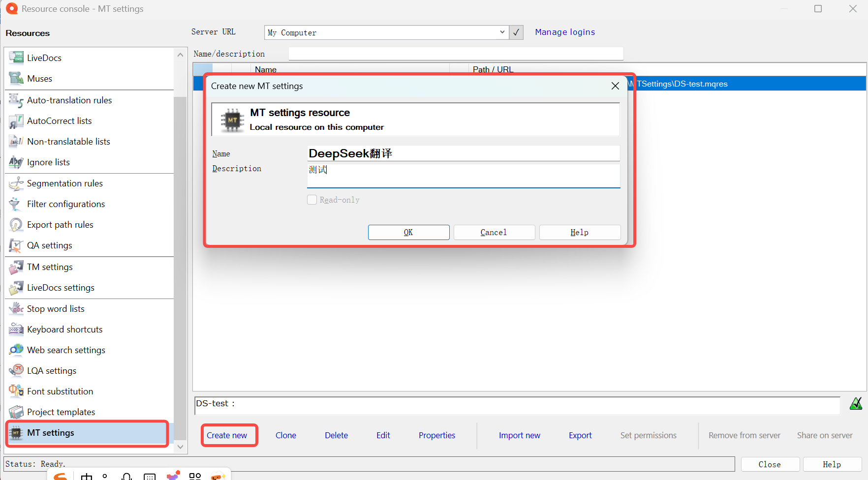Select the Muses resource icon
The image size is (868, 480).
point(16,78)
